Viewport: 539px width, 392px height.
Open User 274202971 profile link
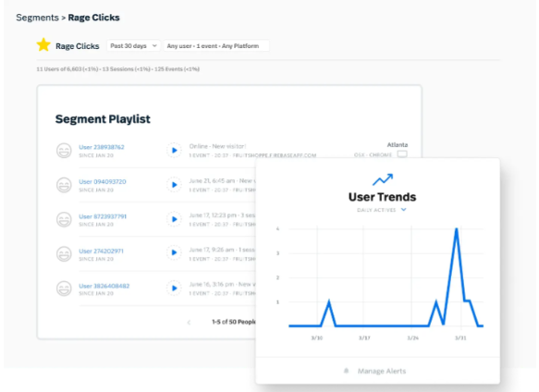tap(101, 251)
